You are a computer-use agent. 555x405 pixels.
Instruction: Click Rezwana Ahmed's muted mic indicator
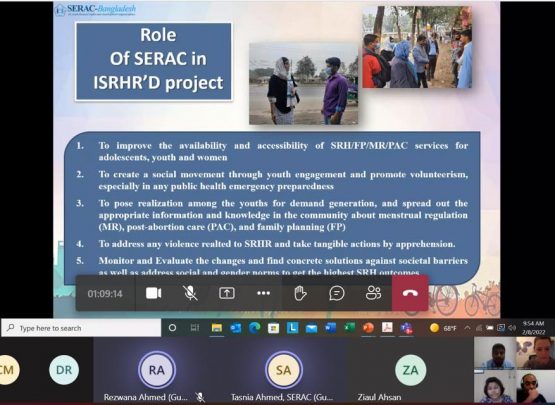(x=200, y=397)
